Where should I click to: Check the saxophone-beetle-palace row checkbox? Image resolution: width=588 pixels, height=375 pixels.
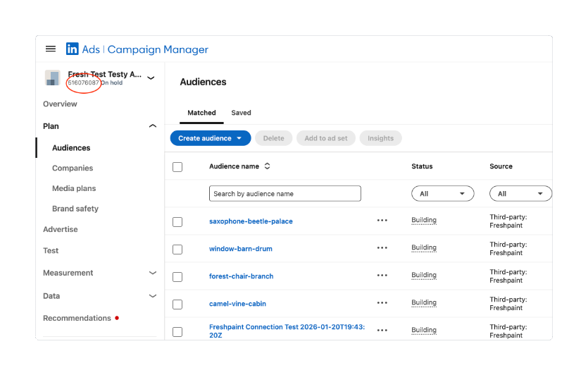177,222
